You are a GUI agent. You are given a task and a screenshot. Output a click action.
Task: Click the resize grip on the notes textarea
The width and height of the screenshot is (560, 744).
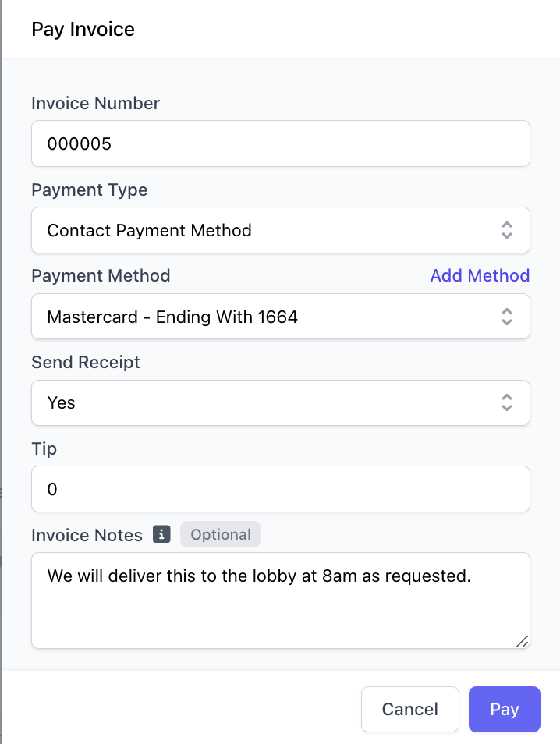522,641
